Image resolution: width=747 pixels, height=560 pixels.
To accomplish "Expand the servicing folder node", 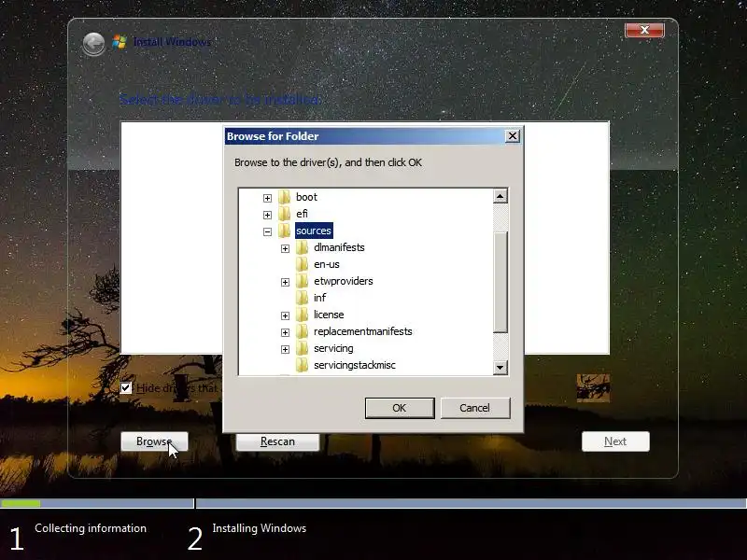I will point(285,349).
